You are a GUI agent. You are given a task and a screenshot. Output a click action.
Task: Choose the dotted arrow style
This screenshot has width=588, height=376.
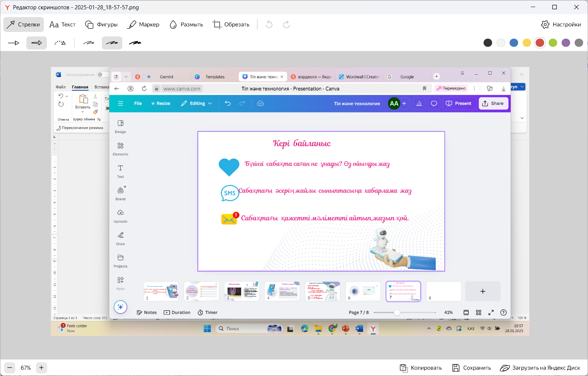(60, 43)
